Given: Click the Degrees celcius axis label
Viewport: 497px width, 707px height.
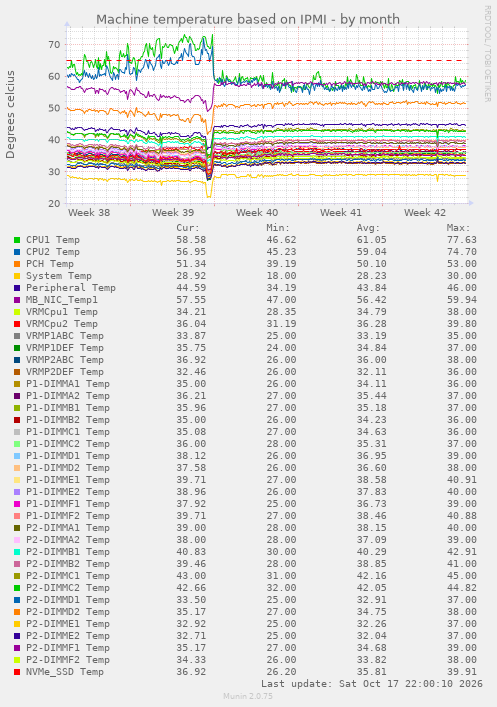Looking at the screenshot, I should (10, 115).
